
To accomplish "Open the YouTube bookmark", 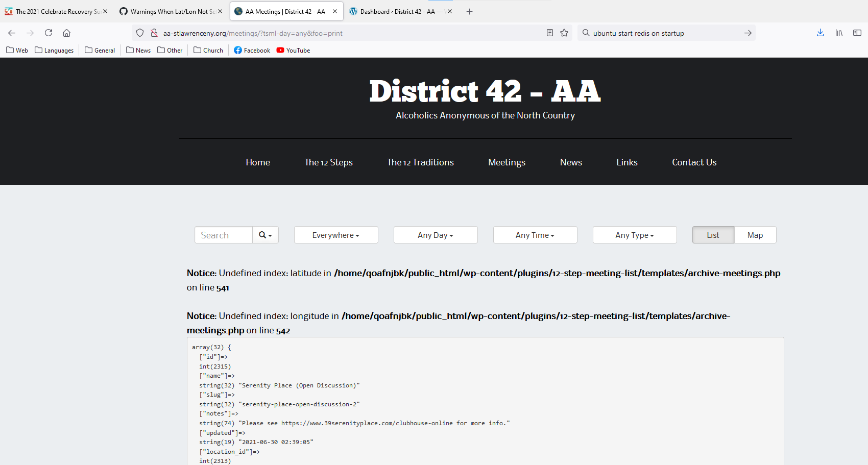I will (x=293, y=50).
